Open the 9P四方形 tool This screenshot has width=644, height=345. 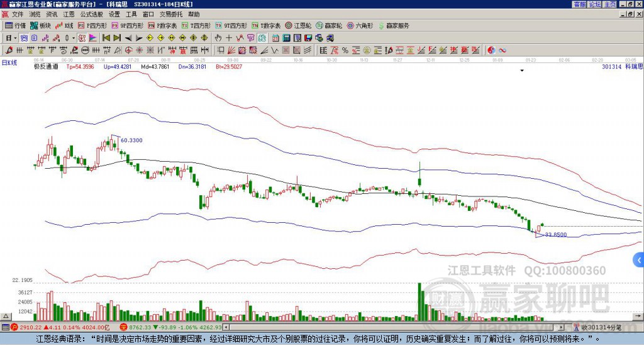tap(128, 25)
